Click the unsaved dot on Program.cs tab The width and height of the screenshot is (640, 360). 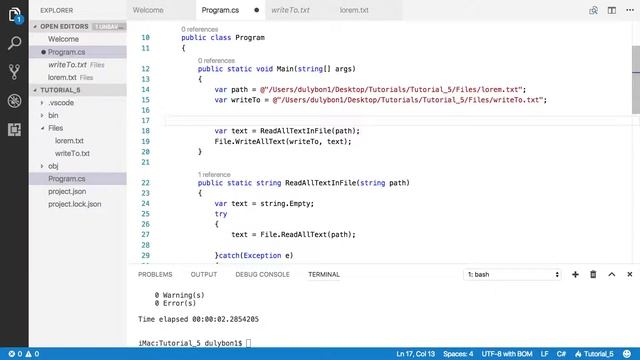[x=256, y=10]
